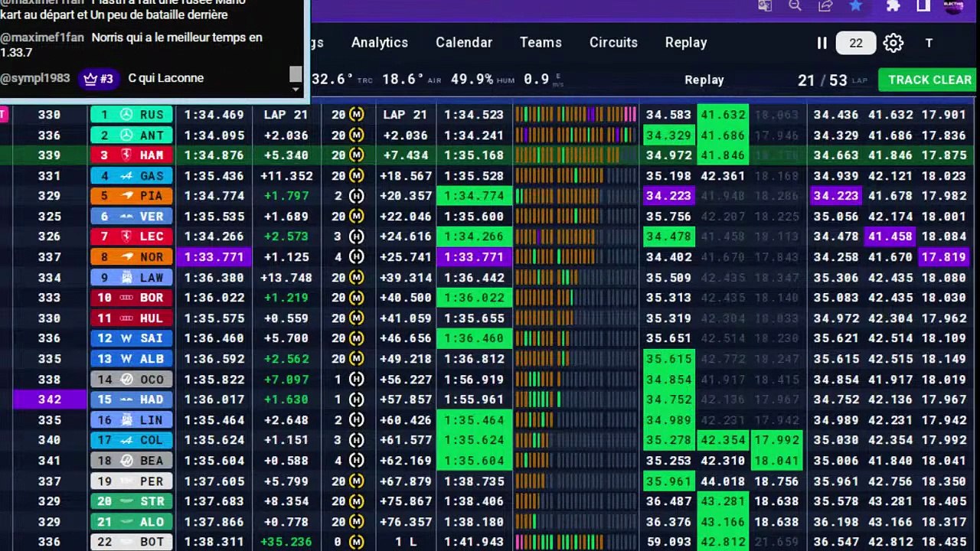Click Russell's mini-sector bar strip
Viewport: 980px width, 551px height.
576,115
